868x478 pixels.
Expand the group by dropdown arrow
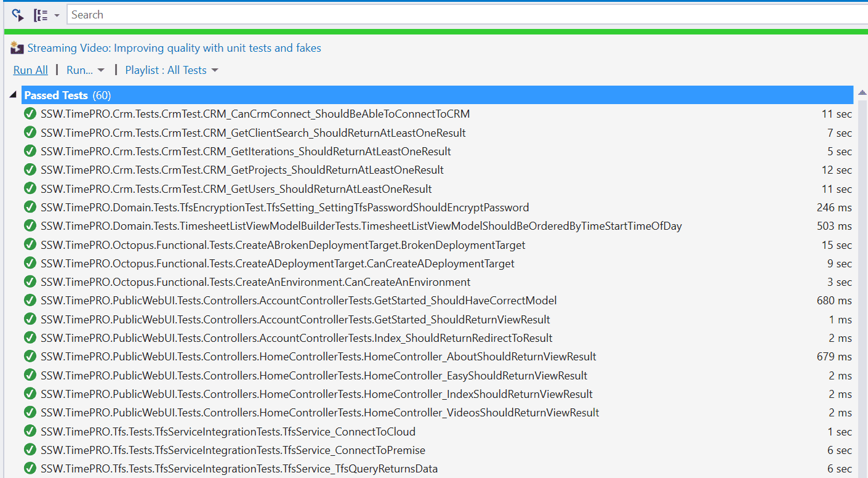point(57,15)
